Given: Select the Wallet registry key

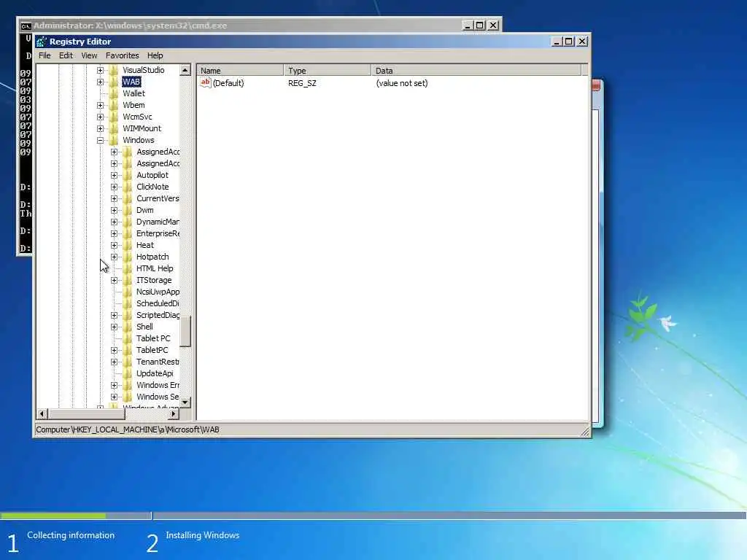Looking at the screenshot, I should [x=134, y=94].
